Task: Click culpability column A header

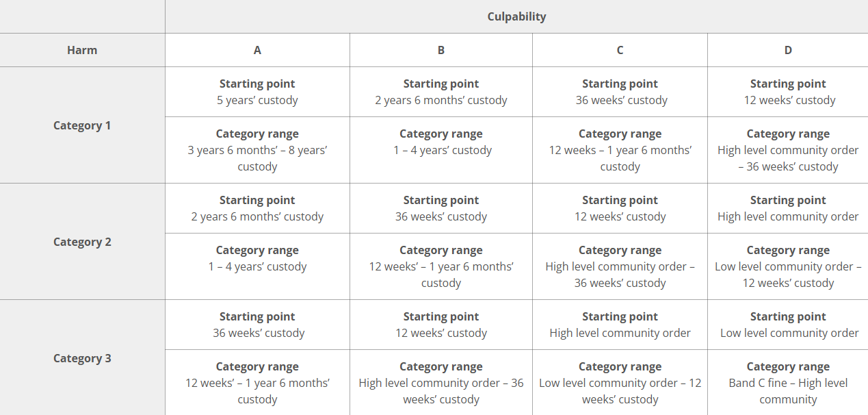Action: 257,50
